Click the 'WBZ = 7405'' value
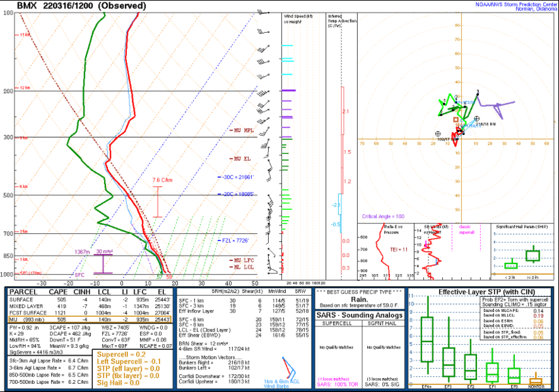 click(115, 328)
